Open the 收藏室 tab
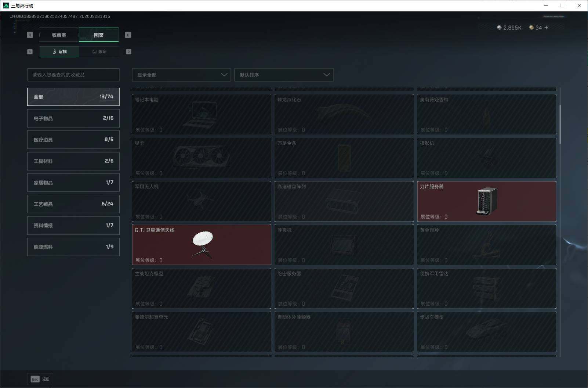The width and height of the screenshot is (588, 388). pos(59,35)
